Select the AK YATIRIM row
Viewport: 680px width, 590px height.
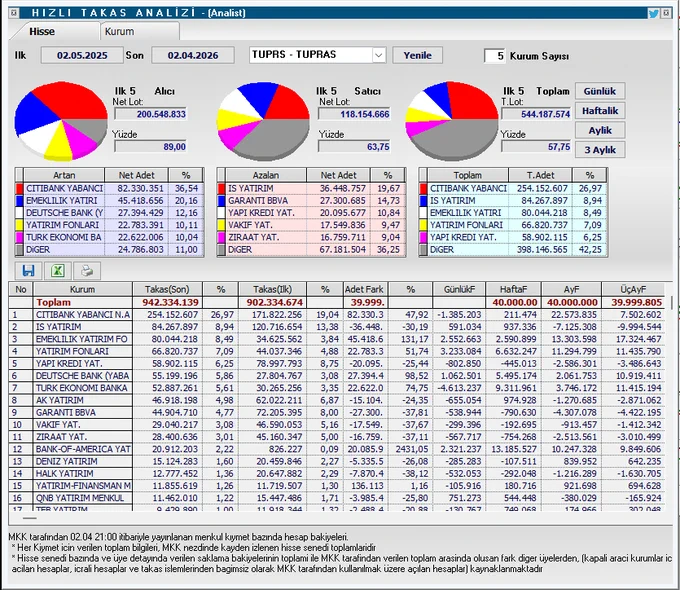336,400
